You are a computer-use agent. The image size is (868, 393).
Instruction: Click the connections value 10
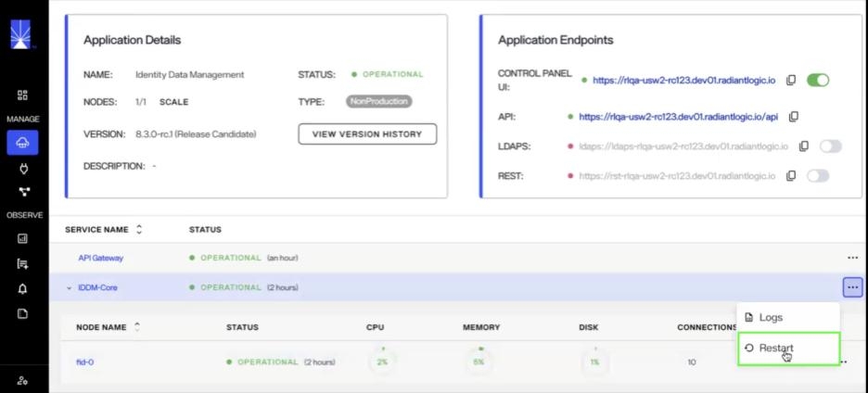pos(692,362)
